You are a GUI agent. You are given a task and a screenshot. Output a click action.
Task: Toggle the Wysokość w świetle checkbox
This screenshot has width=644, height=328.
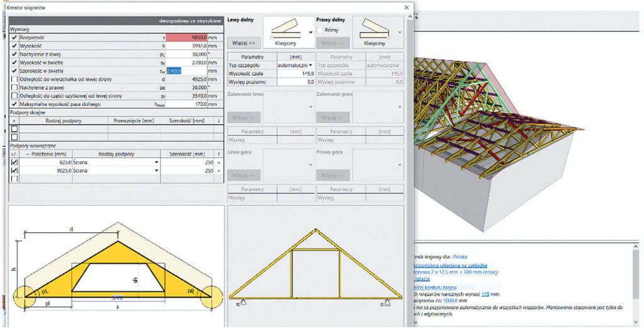click(x=14, y=62)
